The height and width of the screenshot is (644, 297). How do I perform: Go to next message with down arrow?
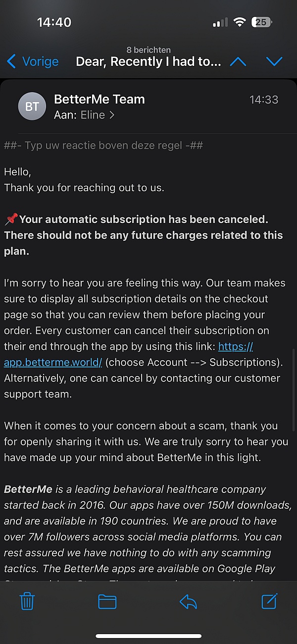click(x=274, y=62)
